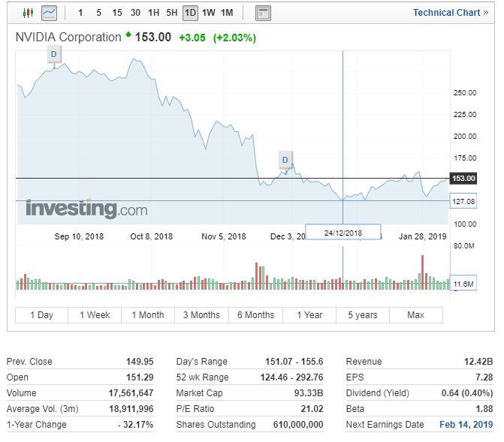Screen dimensions: 504x442
Task: Select the 1M interval
Action: point(227,13)
